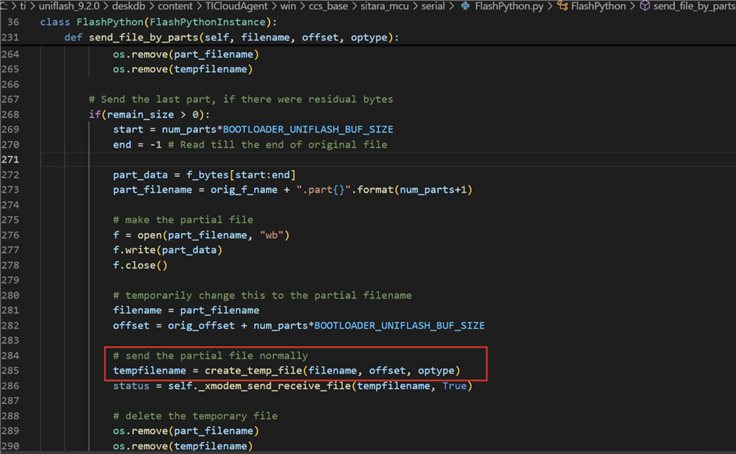The width and height of the screenshot is (736, 454).
Task: Click 'filename = part_filename' line
Action: (x=186, y=310)
